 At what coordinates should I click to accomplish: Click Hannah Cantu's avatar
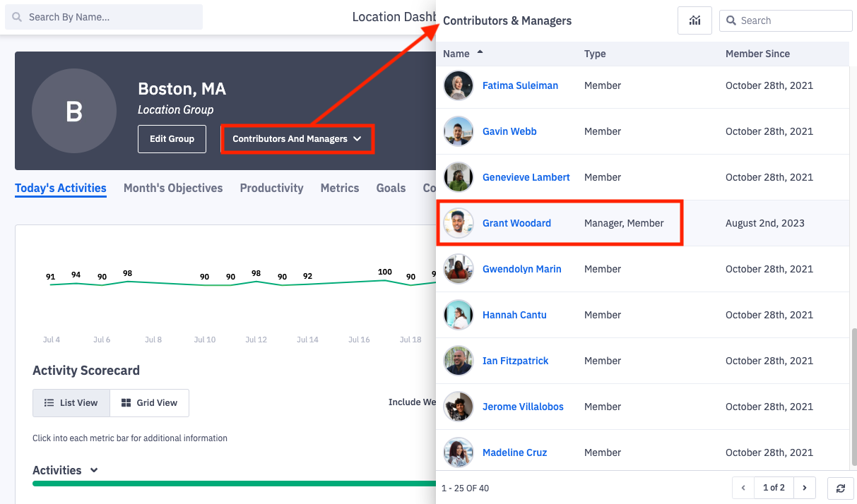459,315
